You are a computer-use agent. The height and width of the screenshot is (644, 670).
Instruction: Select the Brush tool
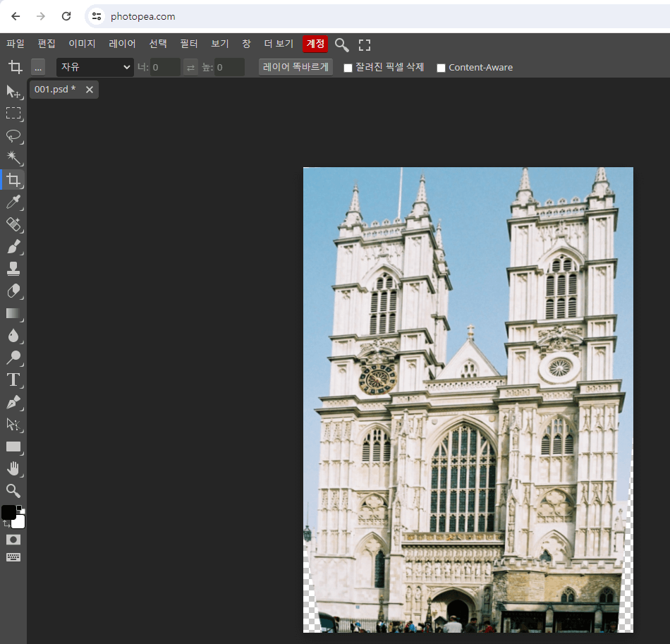pyautogui.click(x=13, y=247)
